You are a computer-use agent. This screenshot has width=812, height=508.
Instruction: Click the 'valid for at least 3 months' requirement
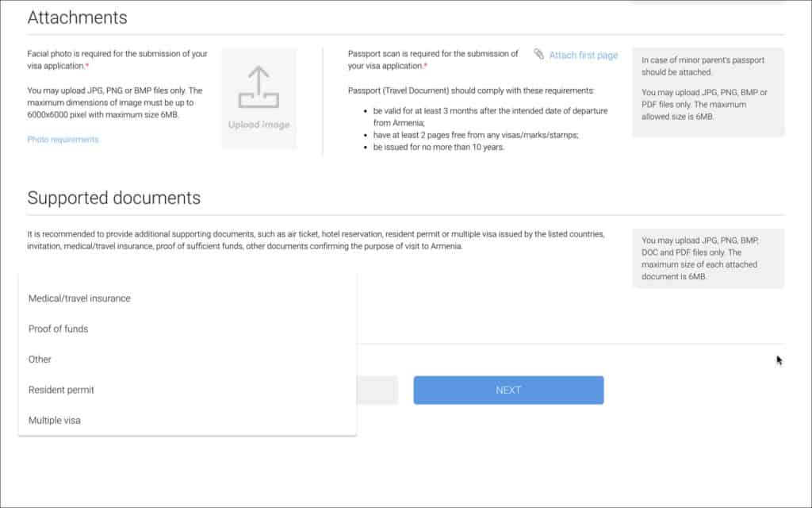pyautogui.click(x=490, y=117)
